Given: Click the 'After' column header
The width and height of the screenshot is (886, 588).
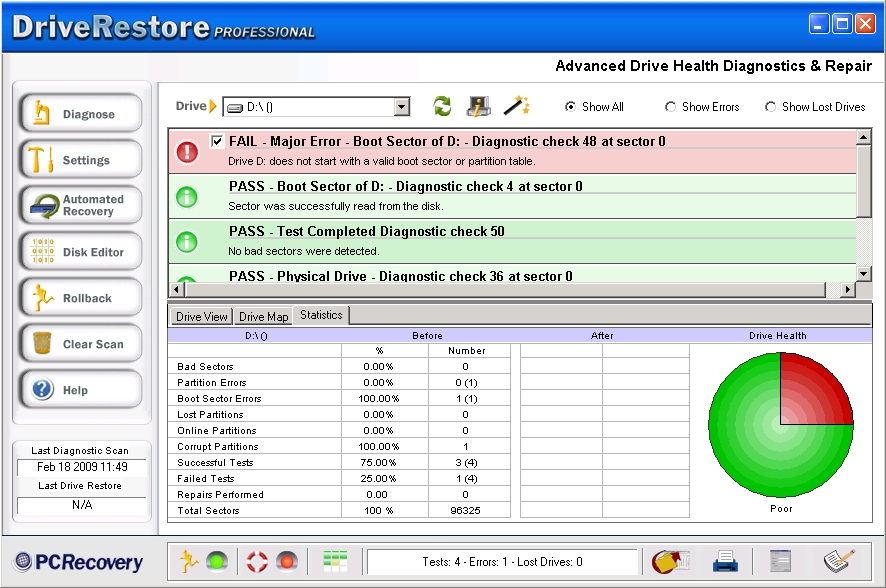Looking at the screenshot, I should point(602,336).
